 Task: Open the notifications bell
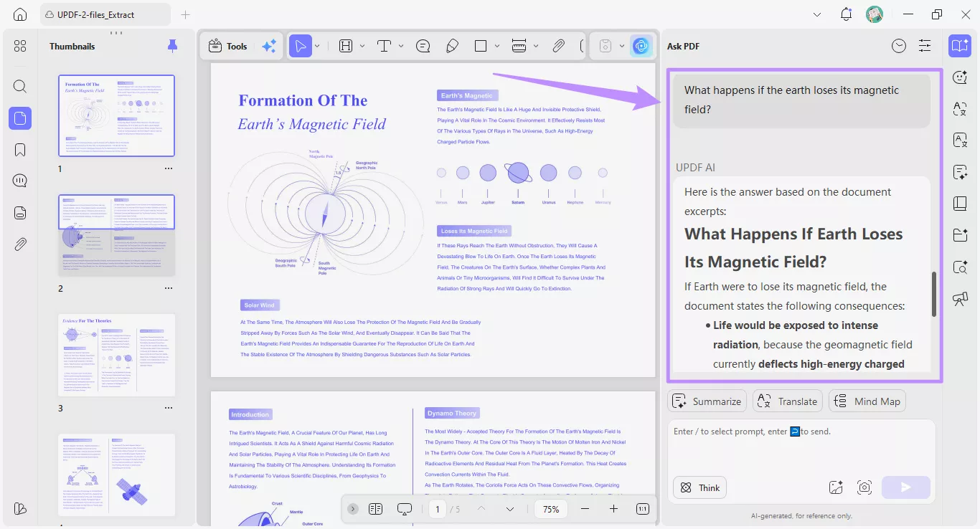[847, 14]
